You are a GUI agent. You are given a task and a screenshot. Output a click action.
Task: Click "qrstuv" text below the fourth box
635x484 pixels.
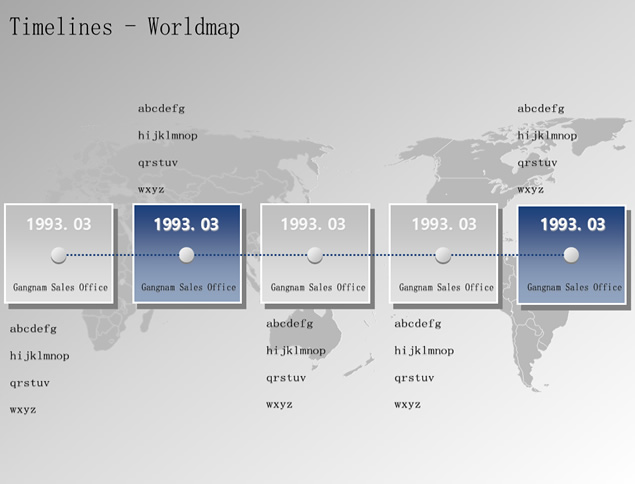click(414, 378)
